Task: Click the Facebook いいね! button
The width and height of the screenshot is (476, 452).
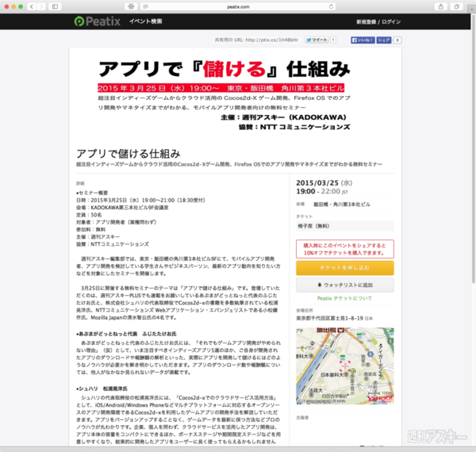Action: point(363,40)
